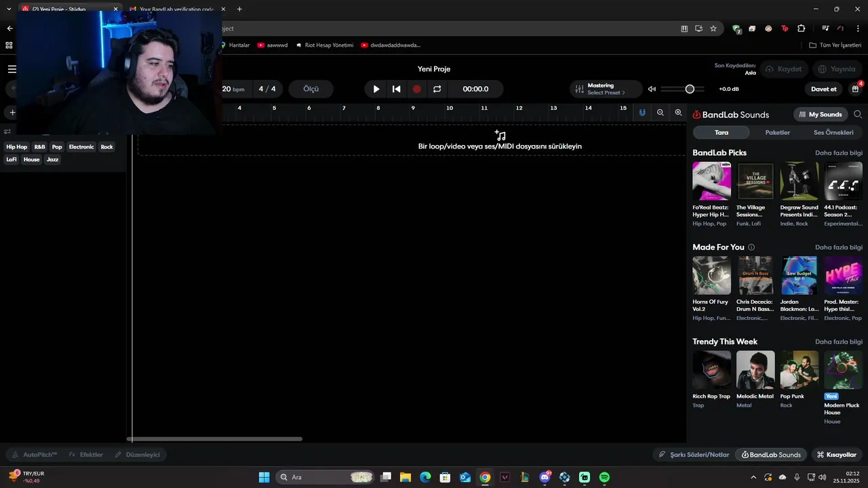
Task: Filter by Rock genre tag
Action: 106,147
